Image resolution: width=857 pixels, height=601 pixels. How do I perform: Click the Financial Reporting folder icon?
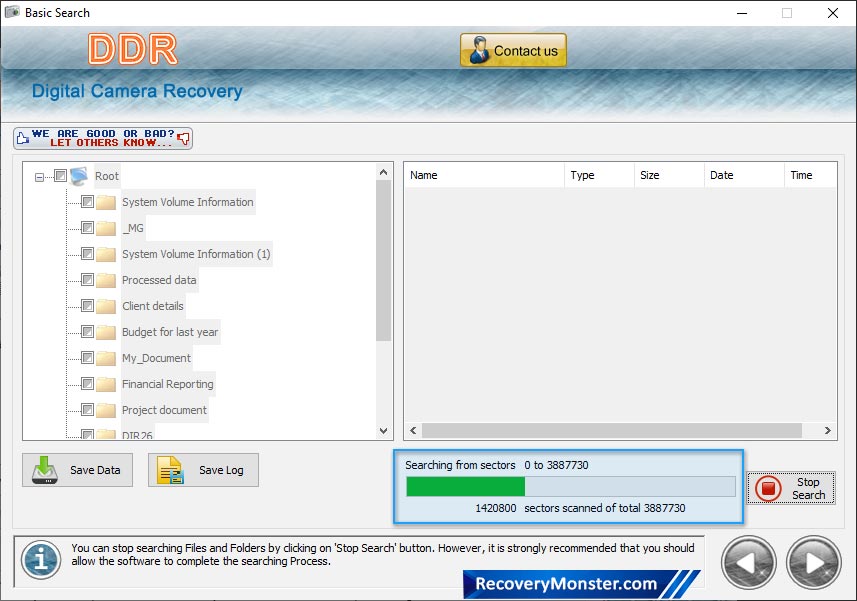[106, 384]
